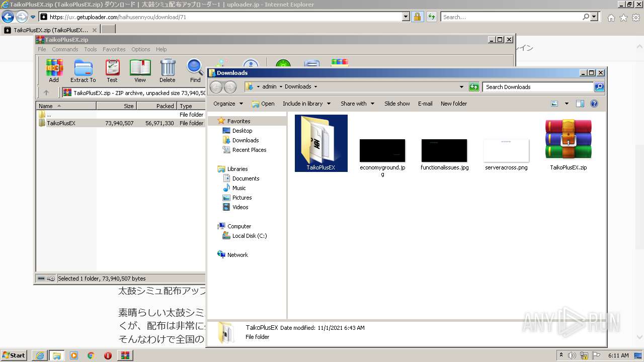Open new Internet Explorer tab
Image resolution: width=644 pixels, height=362 pixels.
108,30
